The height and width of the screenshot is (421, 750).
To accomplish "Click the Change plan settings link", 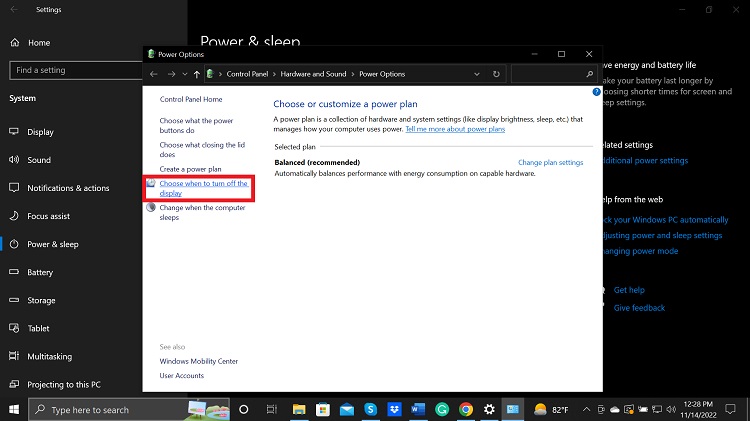I will pos(550,162).
